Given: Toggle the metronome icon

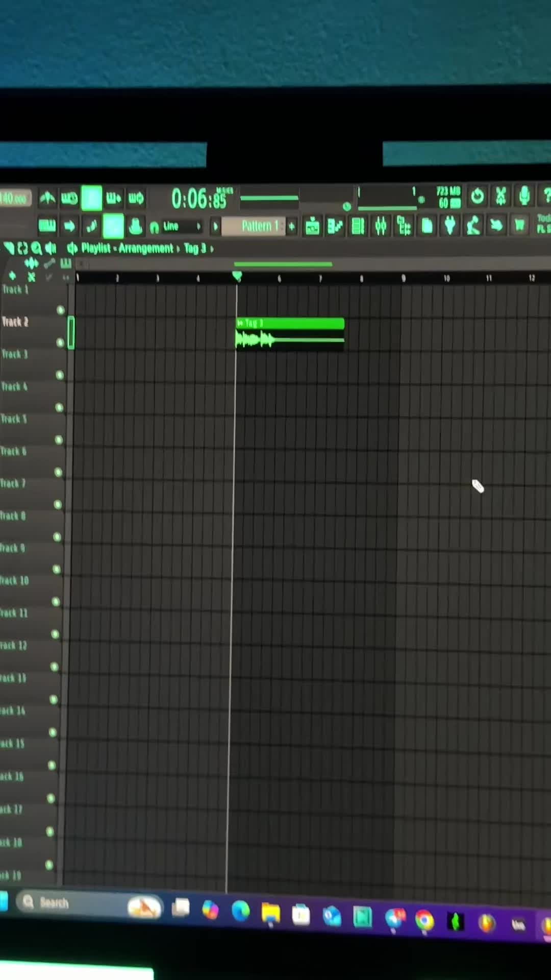Looking at the screenshot, I should coord(47,198).
